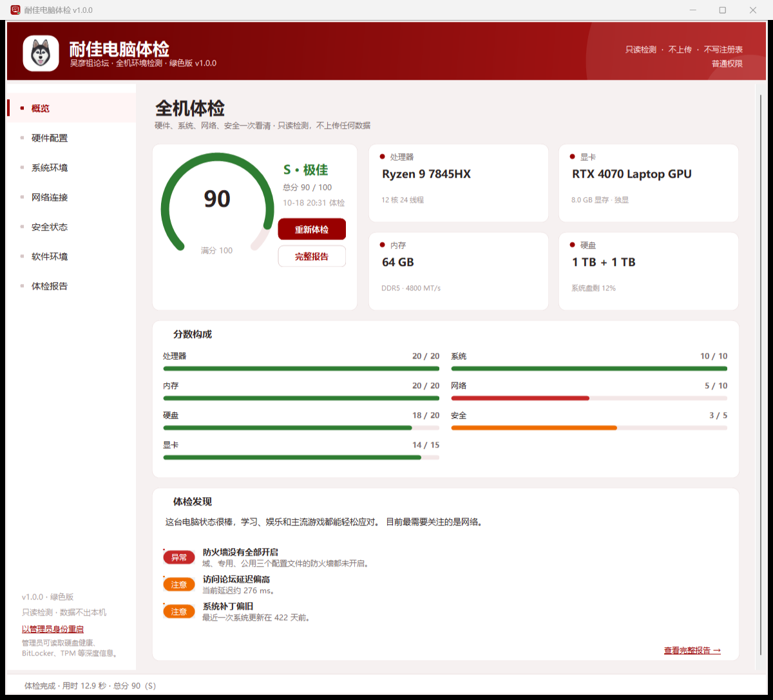Click the 体检发现 section heading
The image size is (773, 700).
point(193,502)
